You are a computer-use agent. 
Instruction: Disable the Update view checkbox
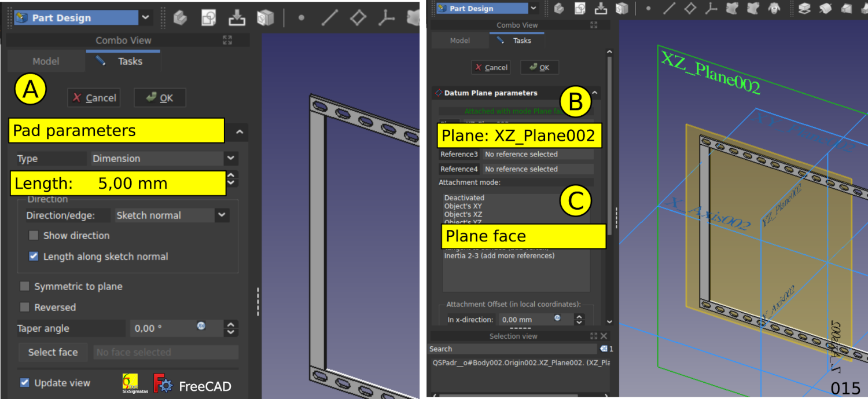(25, 382)
